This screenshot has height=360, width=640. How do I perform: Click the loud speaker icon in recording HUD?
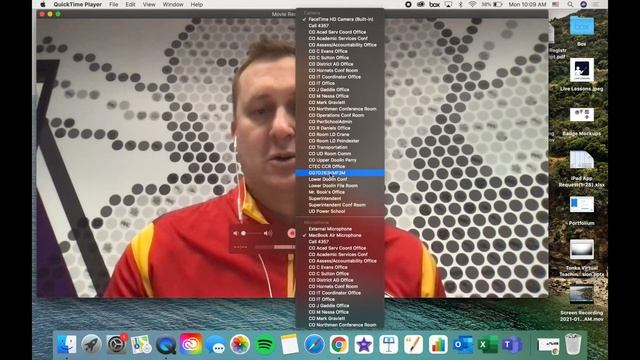268,233
